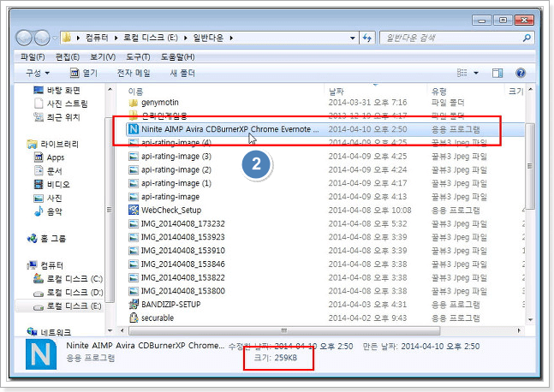554x392 pixels.
Task: Open the 구성 dropdown in toolbar
Action: (x=38, y=73)
